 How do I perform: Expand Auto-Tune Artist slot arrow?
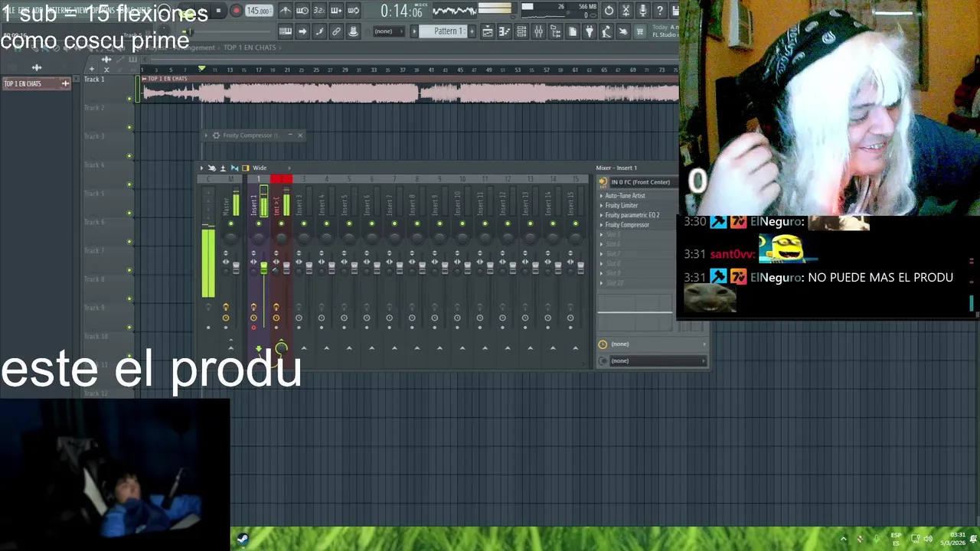tap(601, 196)
